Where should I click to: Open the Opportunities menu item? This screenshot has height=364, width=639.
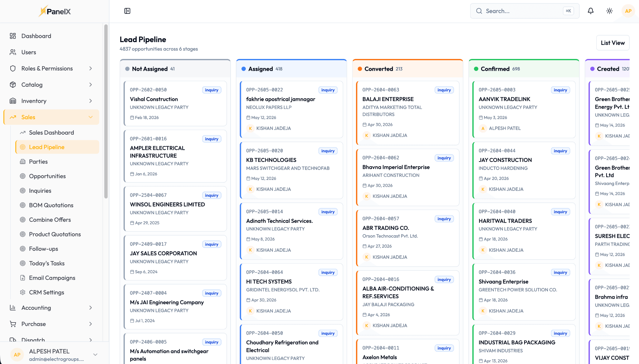(57, 176)
